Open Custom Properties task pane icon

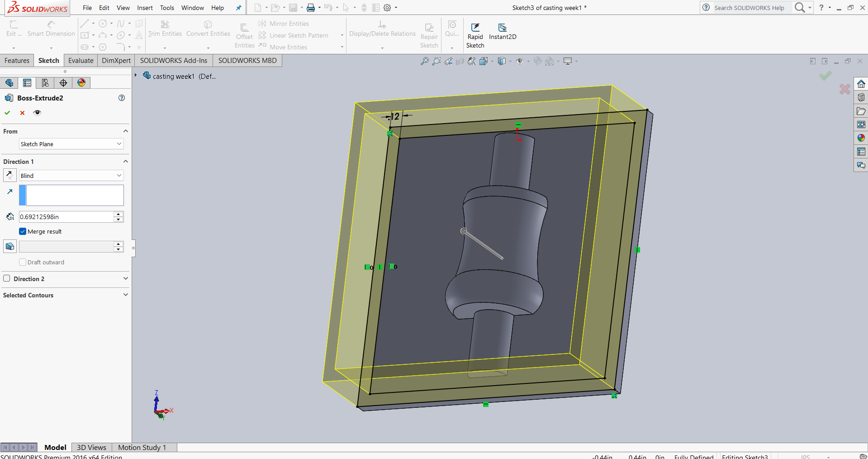[861, 152]
